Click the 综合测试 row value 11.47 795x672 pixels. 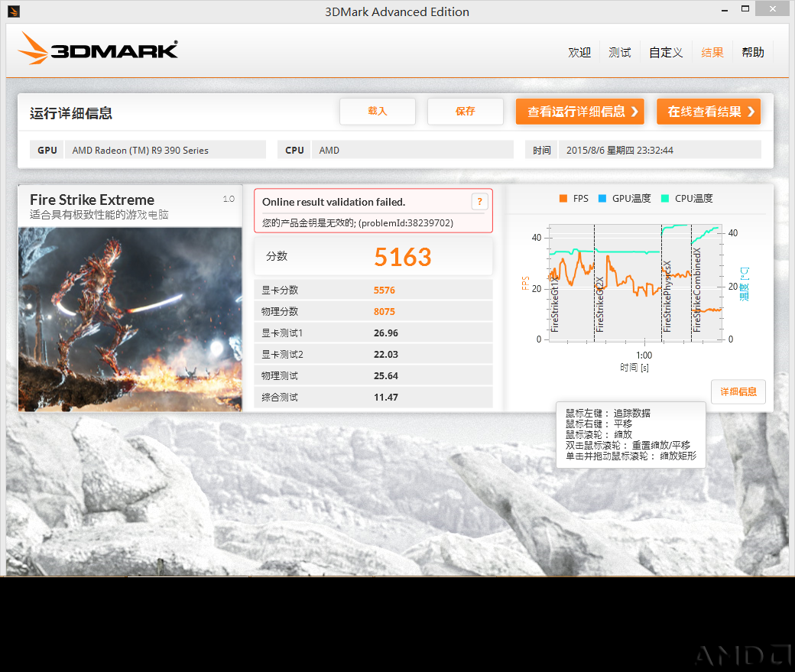click(386, 397)
